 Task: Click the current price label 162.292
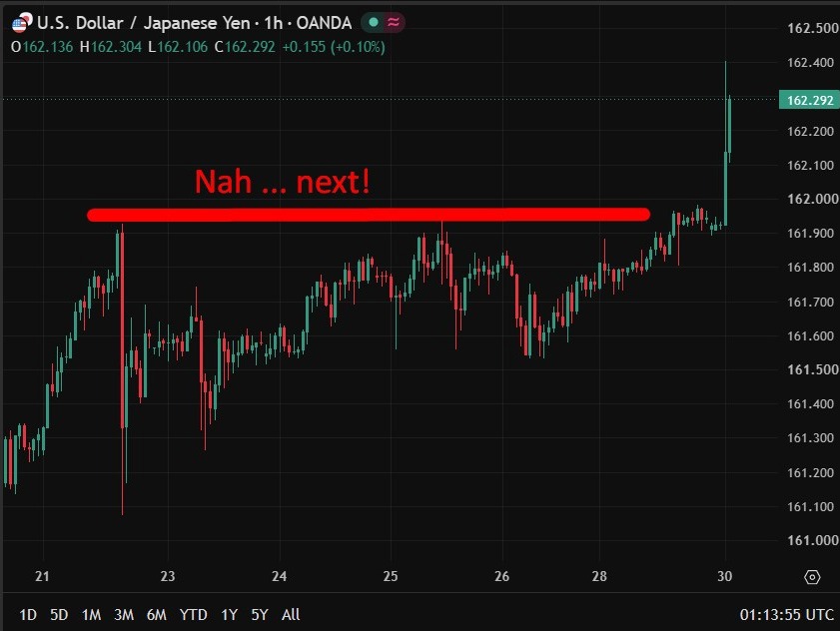click(x=809, y=100)
